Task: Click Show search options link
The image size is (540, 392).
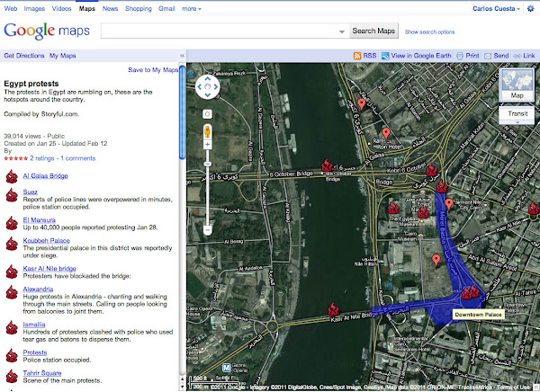Action: [429, 32]
